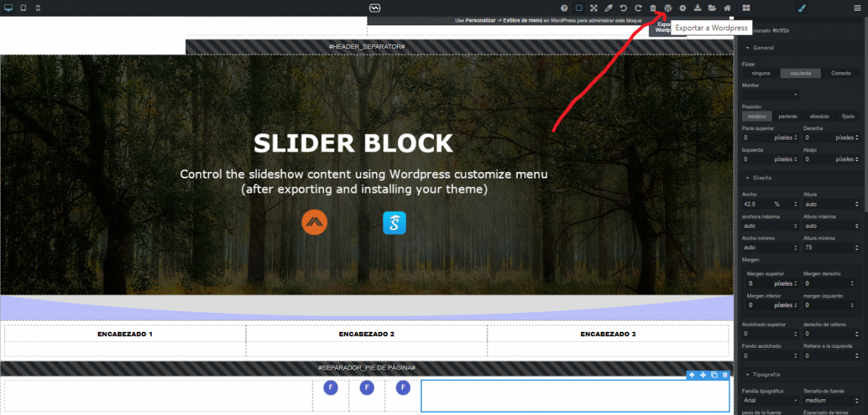Open the hamburger menu at top right
The width and height of the screenshot is (868, 415).
(857, 8)
